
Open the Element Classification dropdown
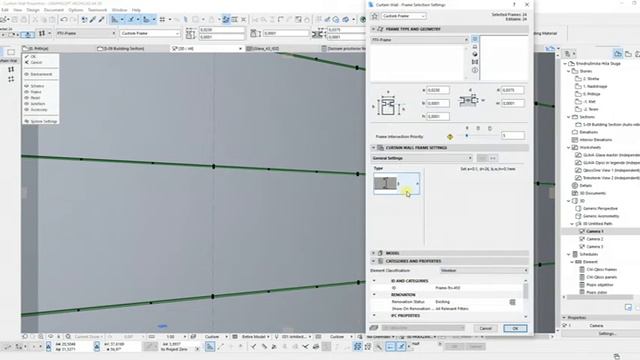click(x=484, y=271)
